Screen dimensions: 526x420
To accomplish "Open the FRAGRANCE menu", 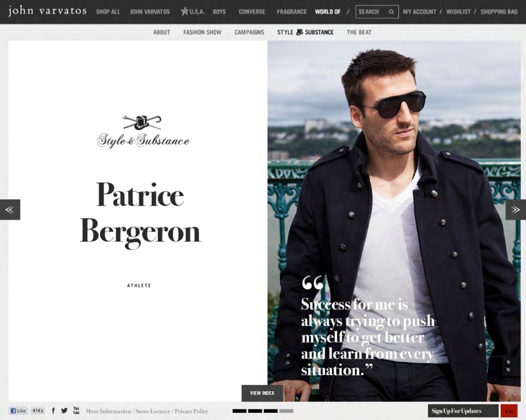I will (x=291, y=12).
